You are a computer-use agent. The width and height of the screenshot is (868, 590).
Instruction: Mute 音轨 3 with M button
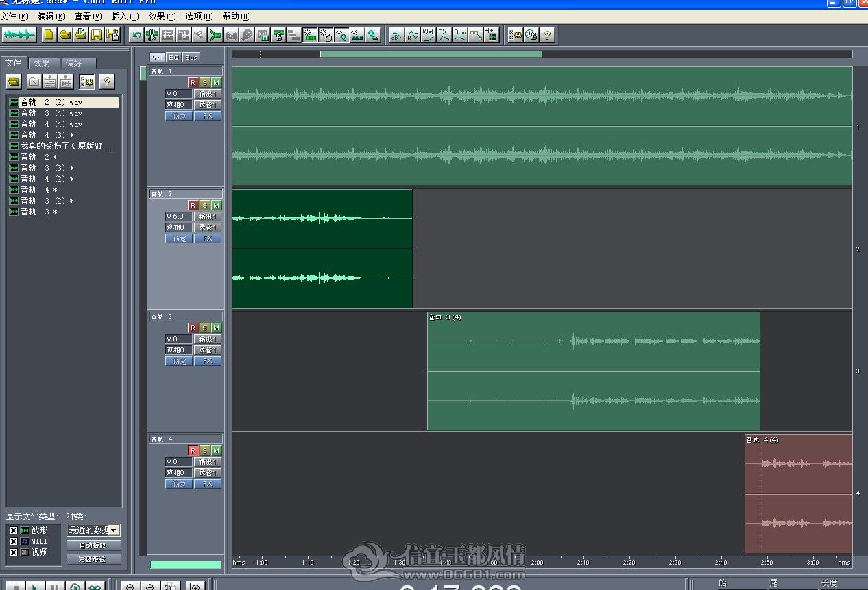[x=217, y=328]
